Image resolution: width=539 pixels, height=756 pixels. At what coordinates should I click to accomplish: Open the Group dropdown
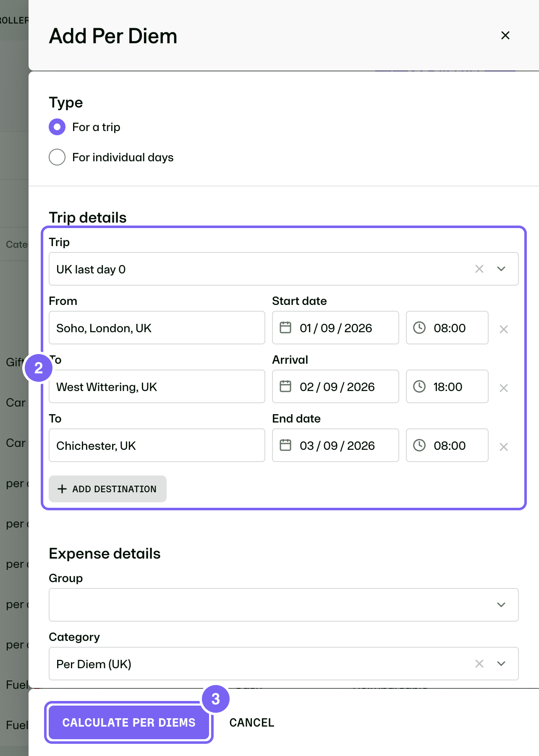click(x=284, y=605)
